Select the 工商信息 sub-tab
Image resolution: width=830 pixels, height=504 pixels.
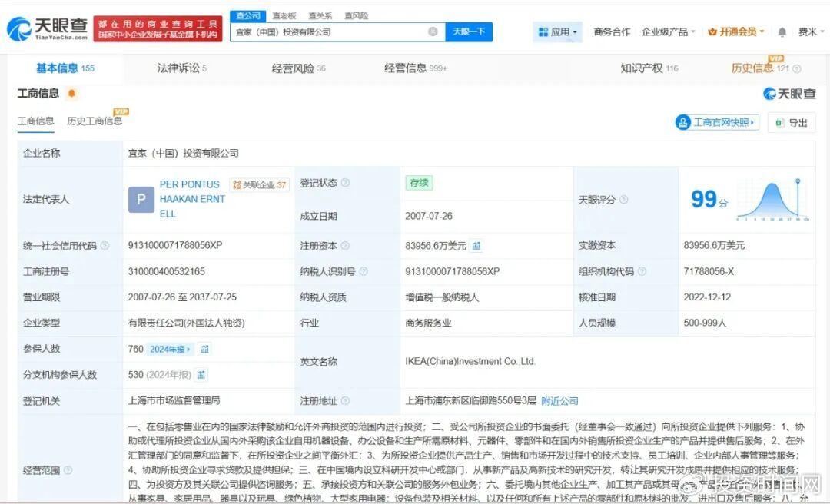[35, 121]
